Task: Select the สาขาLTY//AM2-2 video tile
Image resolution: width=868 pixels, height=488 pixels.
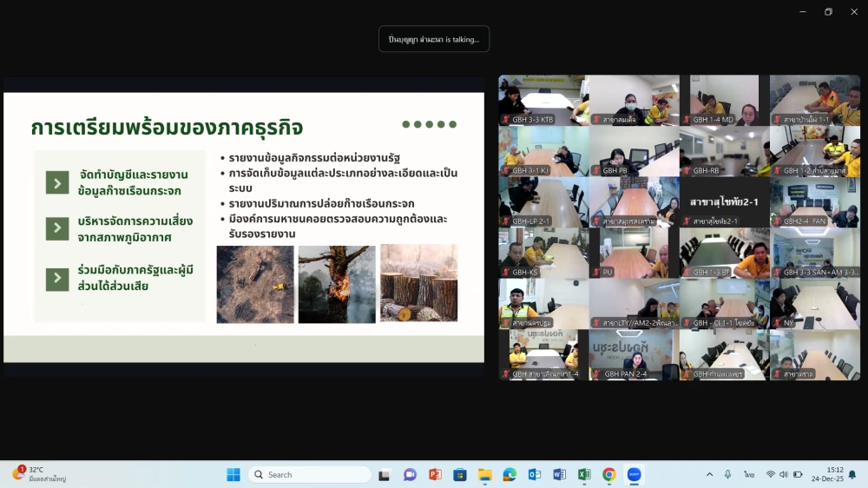Action: [635, 304]
